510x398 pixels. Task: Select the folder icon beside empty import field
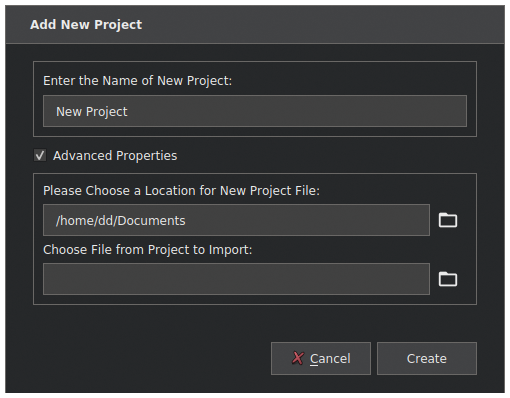(x=448, y=279)
